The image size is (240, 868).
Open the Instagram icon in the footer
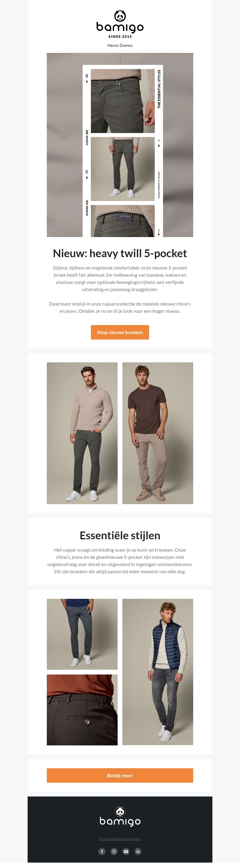click(114, 851)
